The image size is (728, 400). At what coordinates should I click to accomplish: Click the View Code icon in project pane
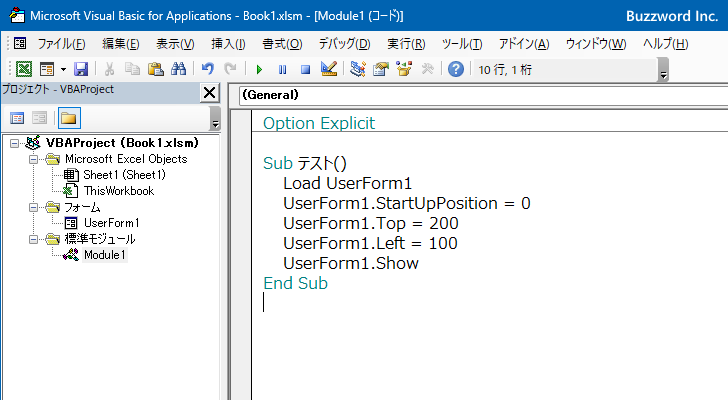[17, 118]
